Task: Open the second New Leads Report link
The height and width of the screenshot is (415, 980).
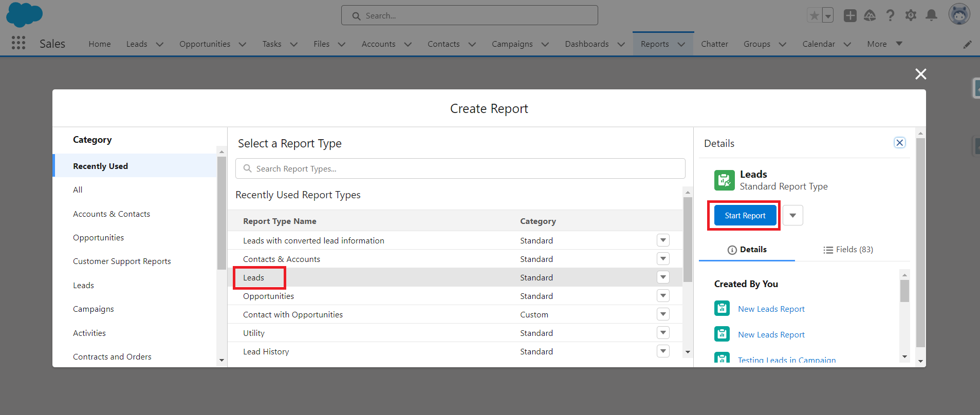Action: click(771, 334)
